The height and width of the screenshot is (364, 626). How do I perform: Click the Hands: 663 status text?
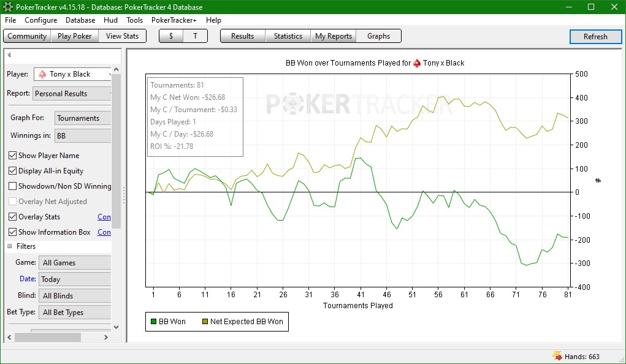click(x=582, y=357)
